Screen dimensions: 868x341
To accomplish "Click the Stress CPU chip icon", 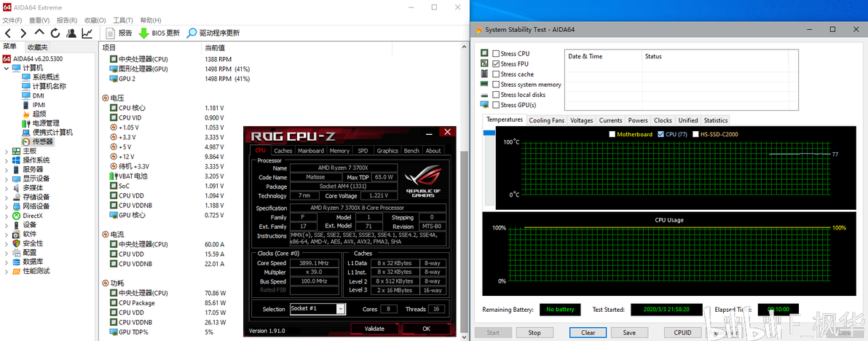I will click(484, 54).
